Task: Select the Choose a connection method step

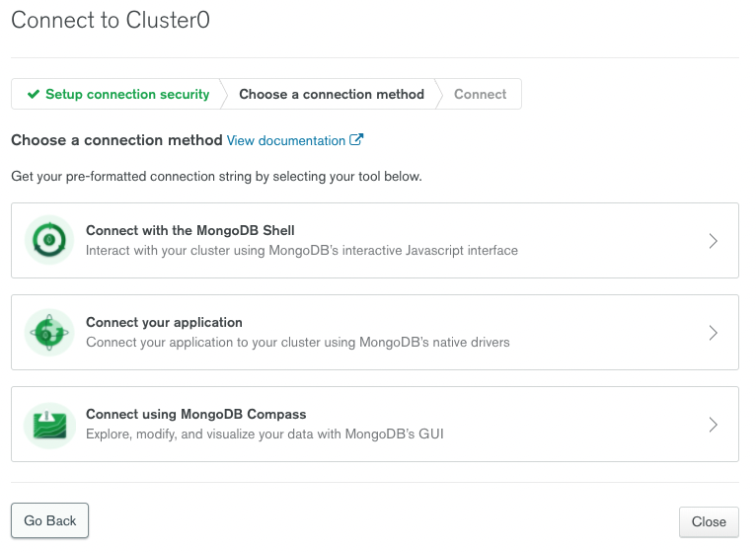Action: [x=332, y=94]
